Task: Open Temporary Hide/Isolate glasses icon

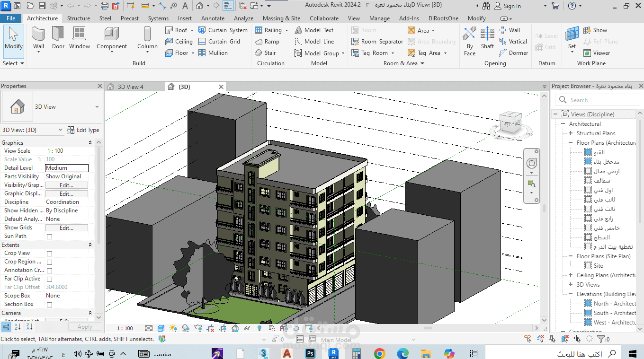Action: tap(247, 328)
